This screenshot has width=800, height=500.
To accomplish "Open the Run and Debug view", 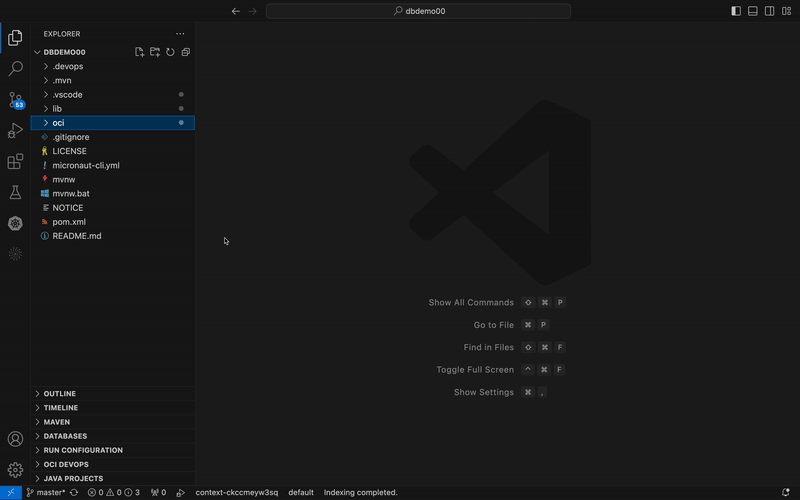I will click(15, 131).
